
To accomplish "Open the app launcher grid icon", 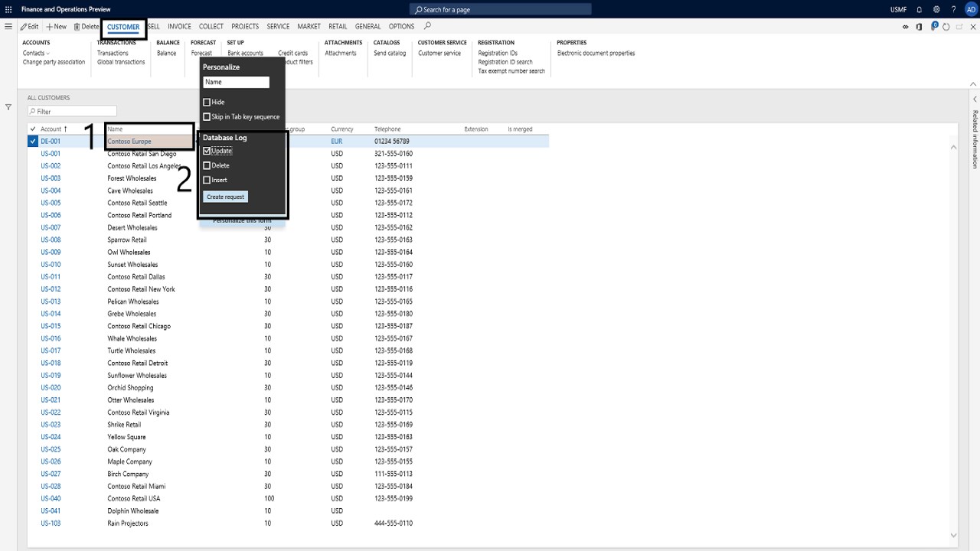I will click(8, 9).
